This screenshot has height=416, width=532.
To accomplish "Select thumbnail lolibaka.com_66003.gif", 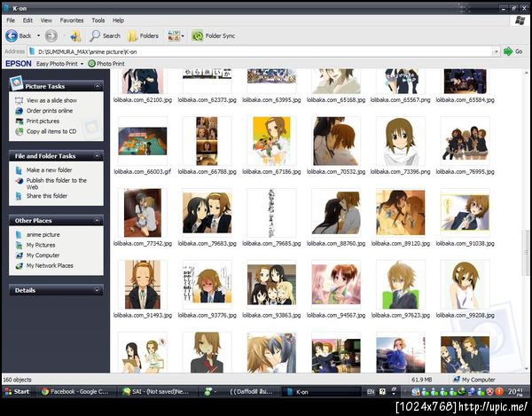I will [x=143, y=141].
